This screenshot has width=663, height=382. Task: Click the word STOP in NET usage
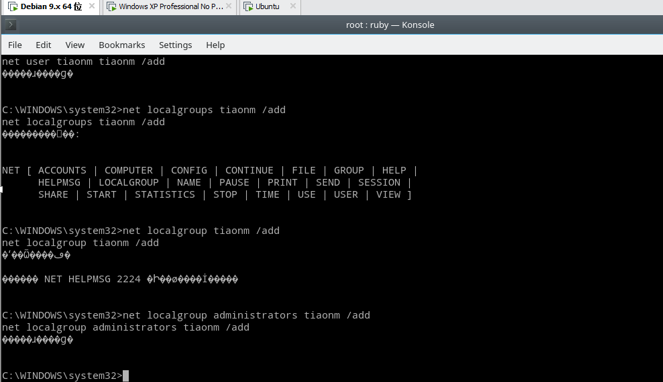click(225, 195)
